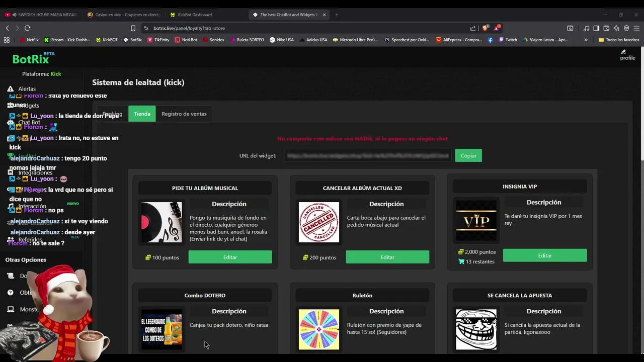Click the coins icon beside 200 puntos
644x362 pixels.
click(x=305, y=257)
